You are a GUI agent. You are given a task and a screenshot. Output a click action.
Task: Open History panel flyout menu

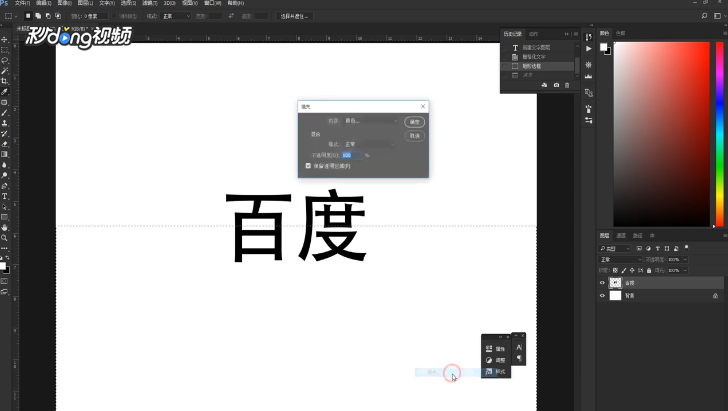tap(576, 34)
